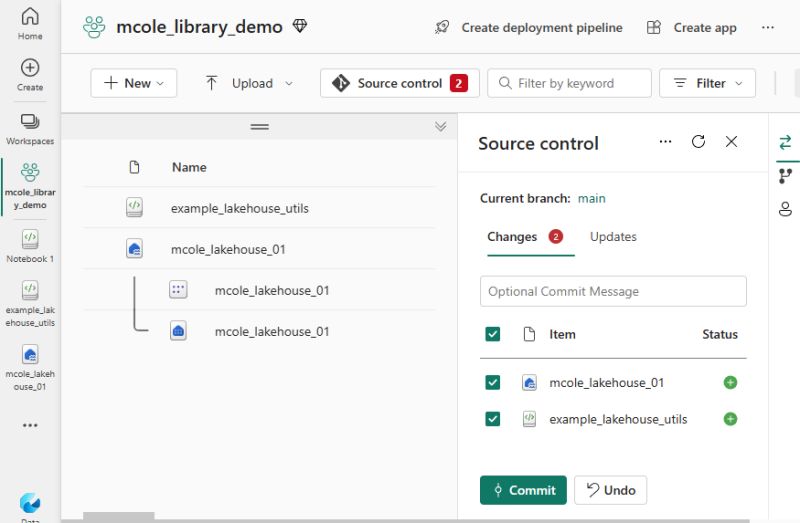
Task: Click the drag handle bar above item list
Action: click(260, 127)
